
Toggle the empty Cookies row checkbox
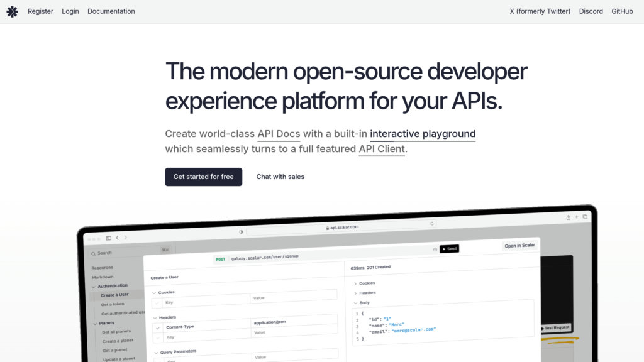coord(157,302)
